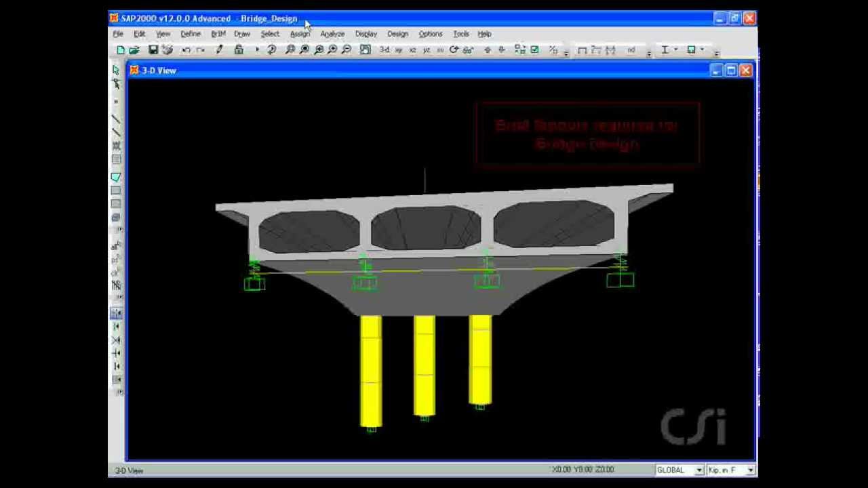Open the shell section dropdown arrow
The height and width of the screenshot is (488, 868).
702,50
